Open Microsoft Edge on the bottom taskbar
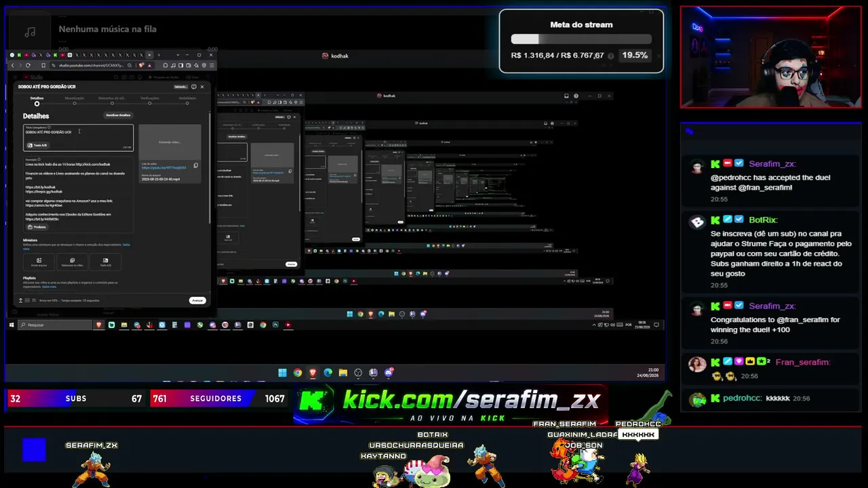Image resolution: width=868 pixels, height=488 pixels. pyautogui.click(x=328, y=372)
